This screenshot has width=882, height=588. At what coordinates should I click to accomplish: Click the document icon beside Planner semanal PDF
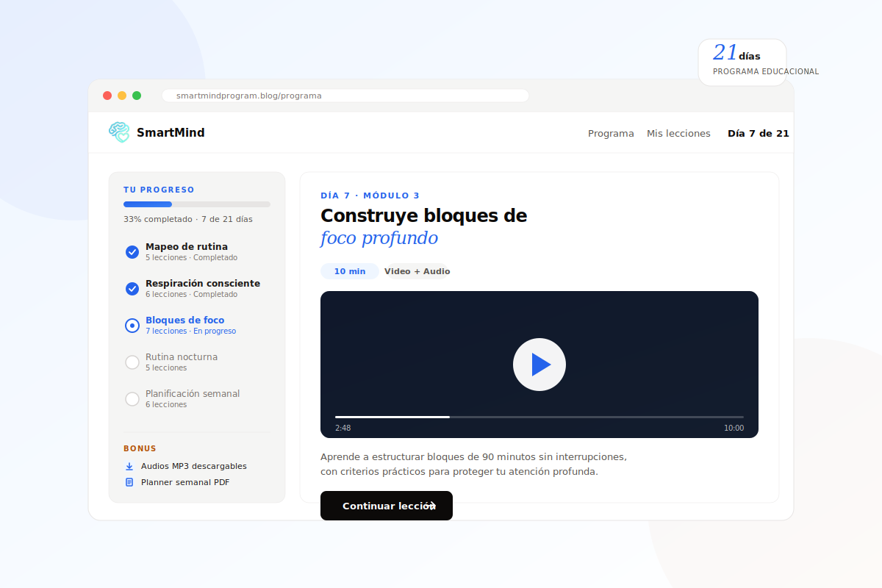click(x=129, y=482)
